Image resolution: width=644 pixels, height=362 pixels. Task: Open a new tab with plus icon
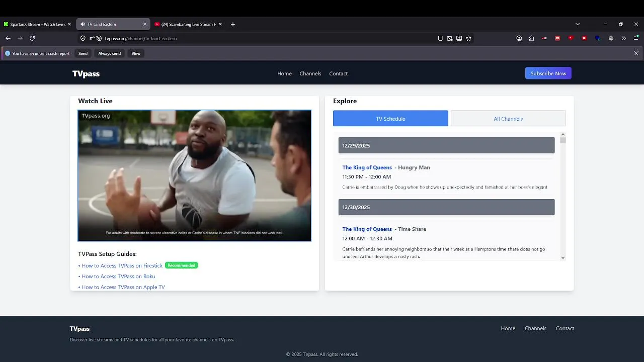pyautogui.click(x=233, y=24)
